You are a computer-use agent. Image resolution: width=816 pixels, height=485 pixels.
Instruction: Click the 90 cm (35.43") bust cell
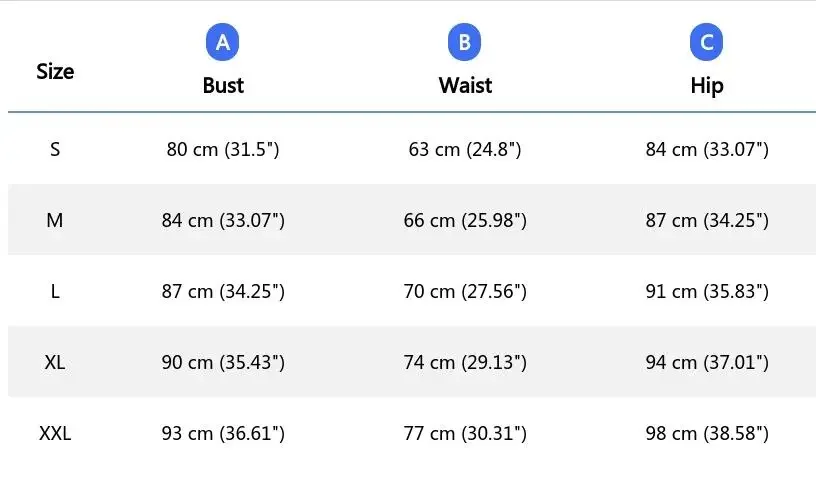coord(223,362)
